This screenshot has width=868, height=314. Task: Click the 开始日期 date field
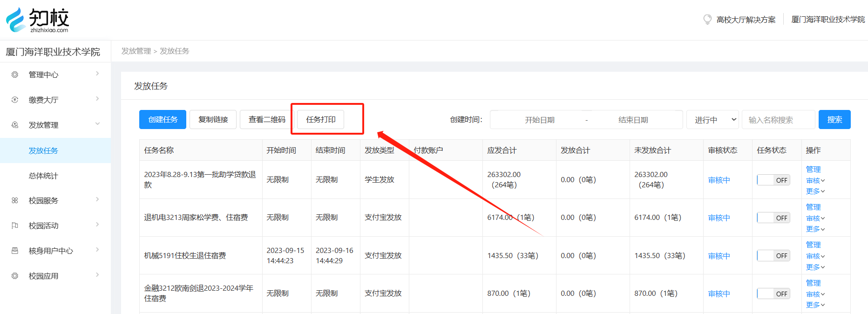coord(539,120)
